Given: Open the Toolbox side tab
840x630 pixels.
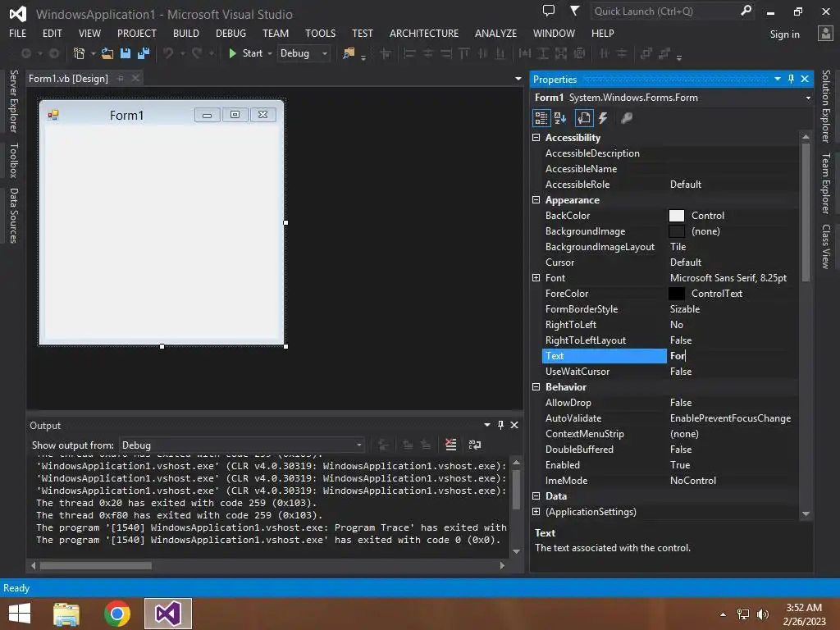Looking at the screenshot, I should (x=14, y=160).
